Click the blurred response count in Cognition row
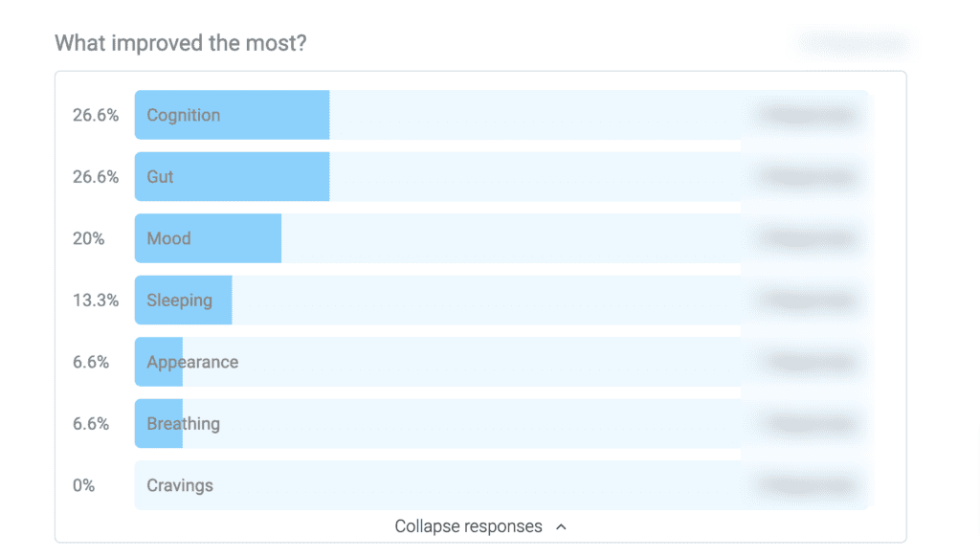This screenshot has width=980, height=558. [809, 115]
